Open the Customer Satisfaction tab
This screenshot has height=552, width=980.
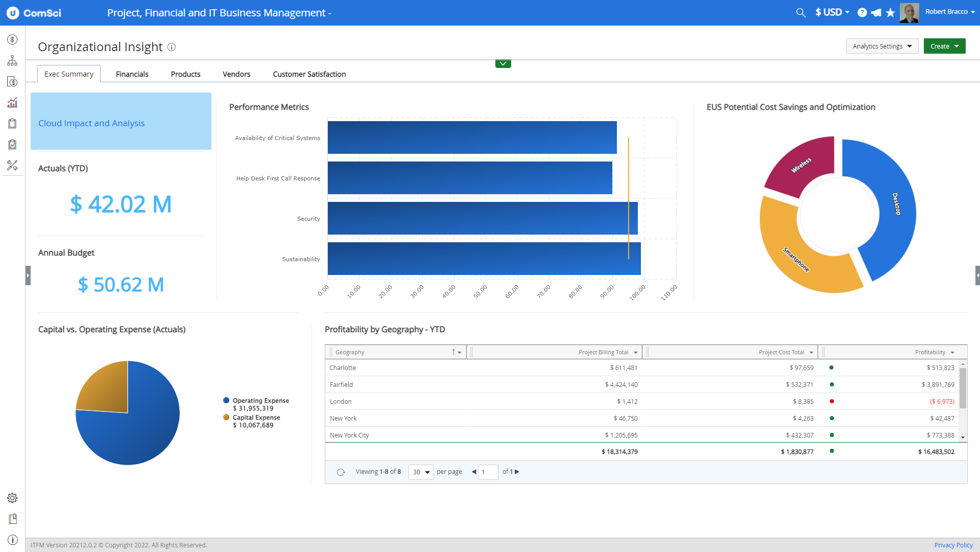click(309, 74)
